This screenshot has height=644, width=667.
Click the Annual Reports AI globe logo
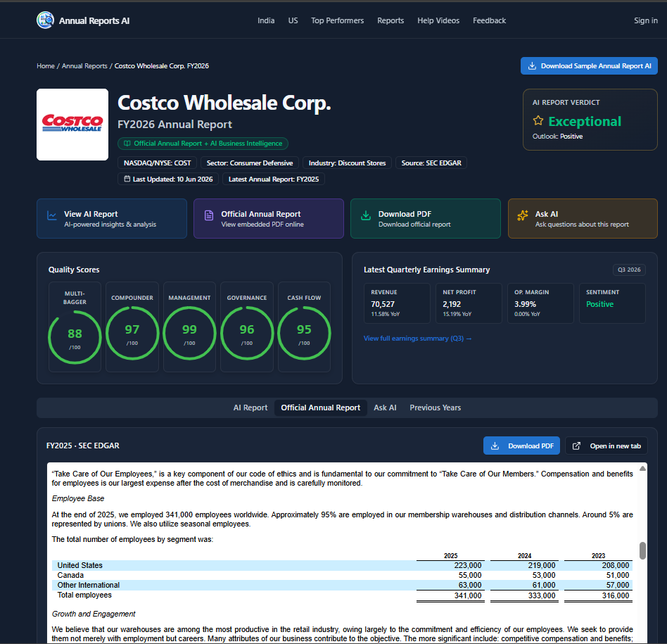pyautogui.click(x=45, y=20)
